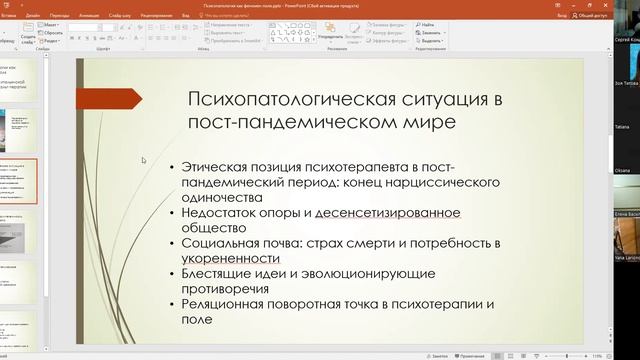Viewport: 640px width, 360px height.
Task: Decrease the font size
Action: (x=129, y=27)
